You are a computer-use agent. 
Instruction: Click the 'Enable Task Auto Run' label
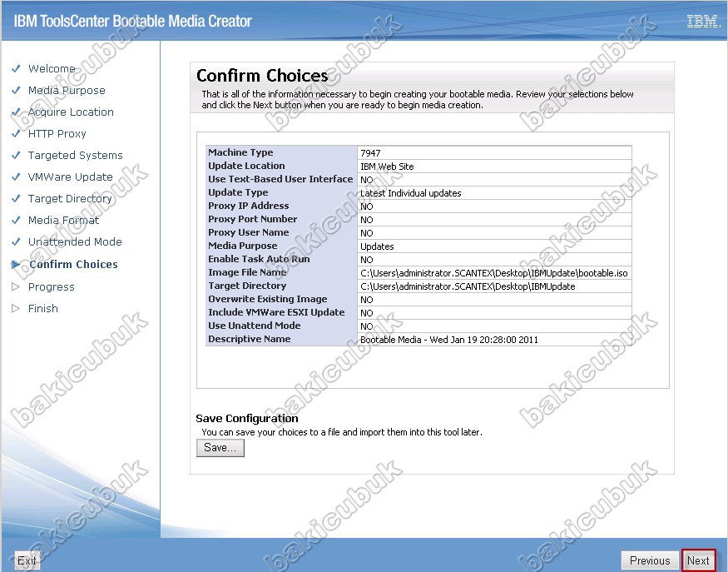tap(259, 259)
